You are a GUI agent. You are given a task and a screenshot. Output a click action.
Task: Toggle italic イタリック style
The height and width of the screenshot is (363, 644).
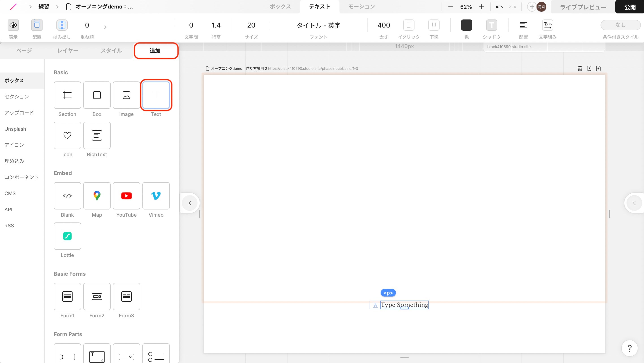tap(408, 25)
